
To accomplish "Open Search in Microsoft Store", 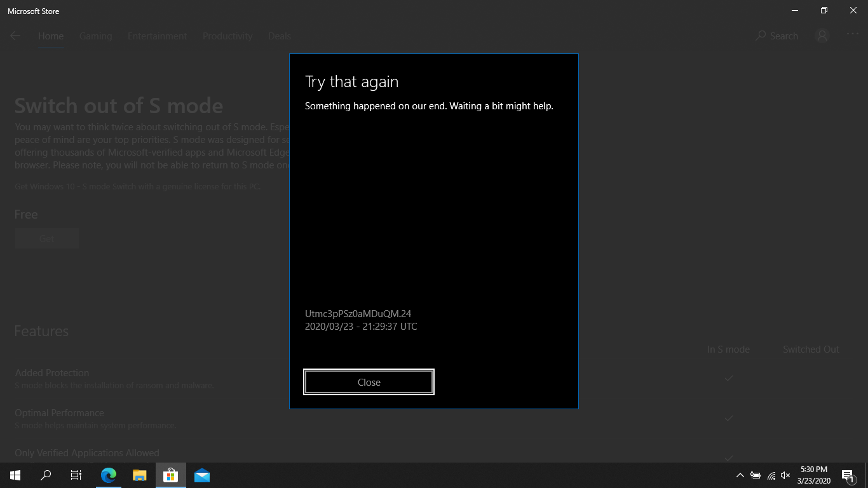I will [776, 36].
